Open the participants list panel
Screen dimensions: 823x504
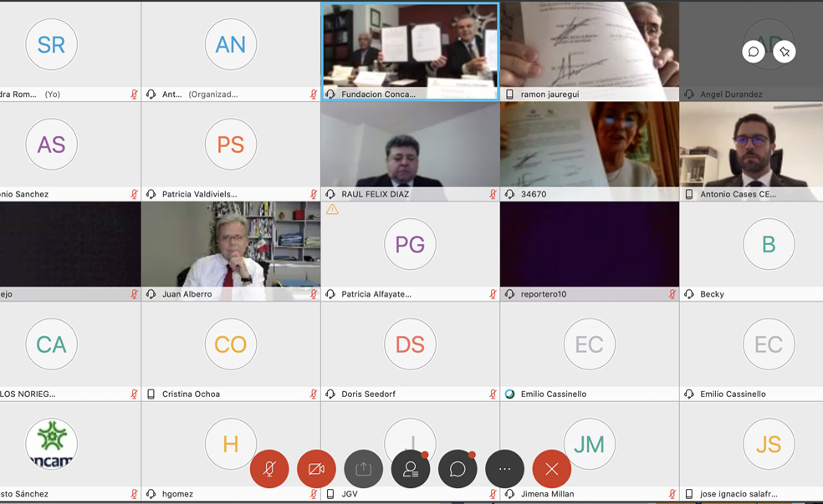[411, 469]
